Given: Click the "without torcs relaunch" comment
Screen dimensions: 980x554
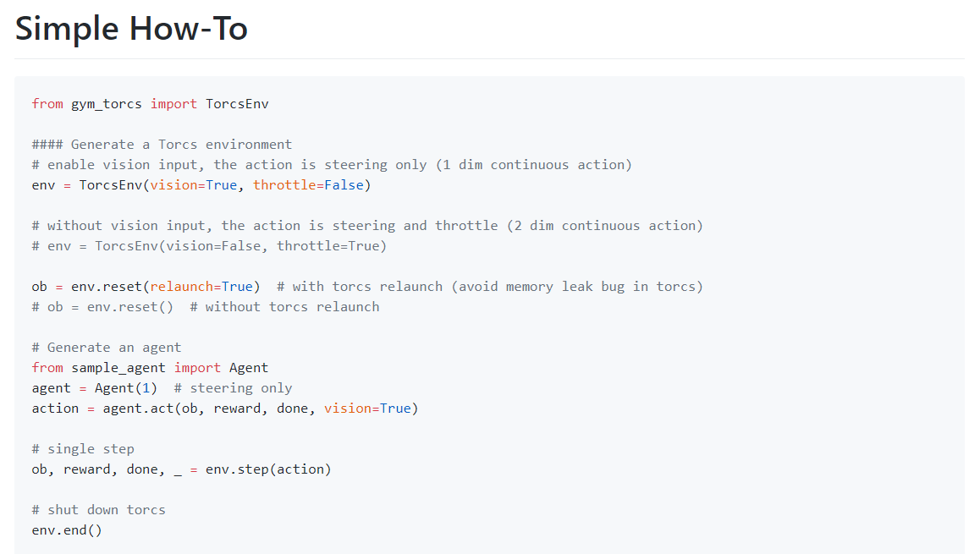Looking at the screenshot, I should pyautogui.click(x=292, y=307).
